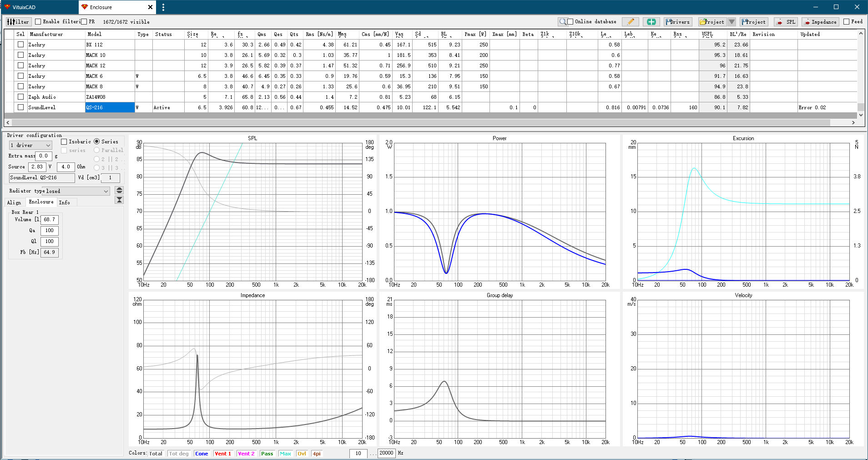Viewport: 868px width, 460px height.
Task: Export SPL response
Action: (x=786, y=21)
